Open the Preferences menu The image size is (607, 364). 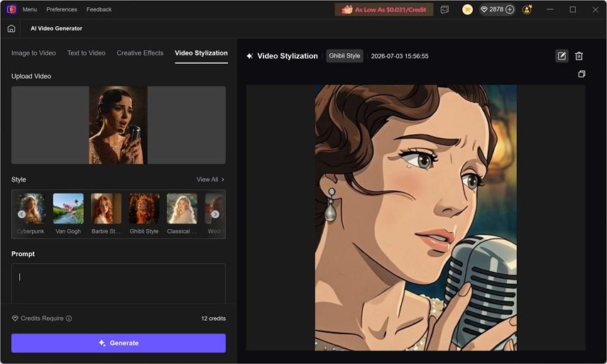click(x=62, y=9)
